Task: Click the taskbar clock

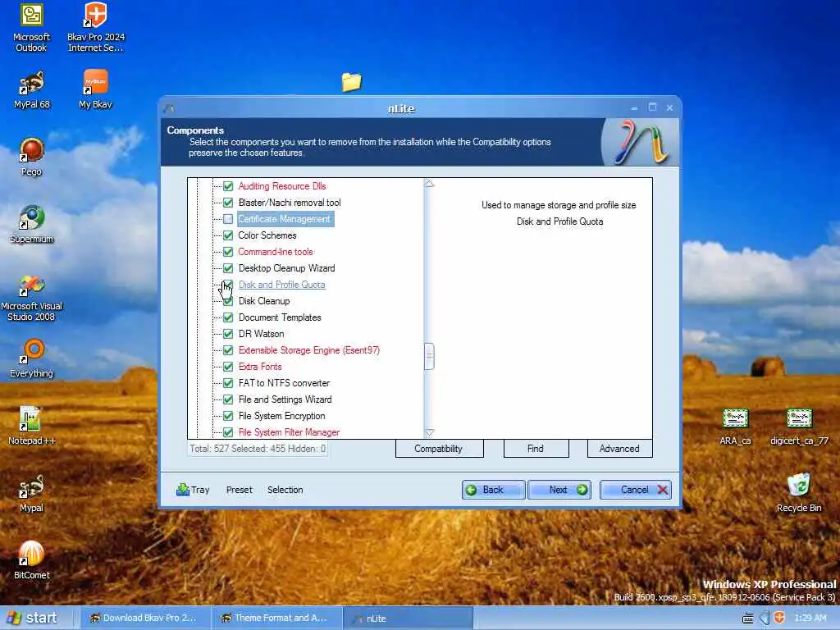Action: (x=810, y=618)
